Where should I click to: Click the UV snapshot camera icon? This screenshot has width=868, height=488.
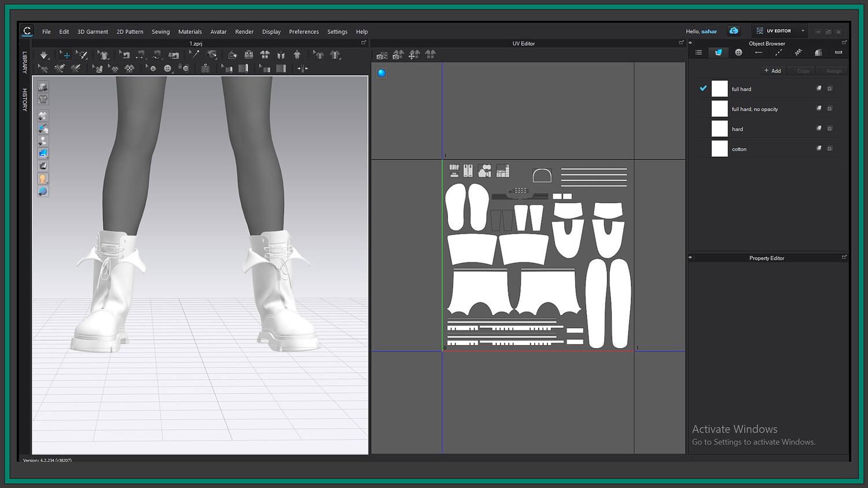pyautogui.click(x=381, y=56)
